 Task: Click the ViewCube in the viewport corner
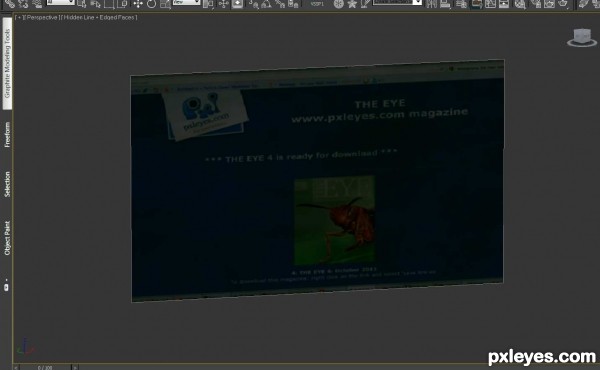pyautogui.click(x=582, y=37)
